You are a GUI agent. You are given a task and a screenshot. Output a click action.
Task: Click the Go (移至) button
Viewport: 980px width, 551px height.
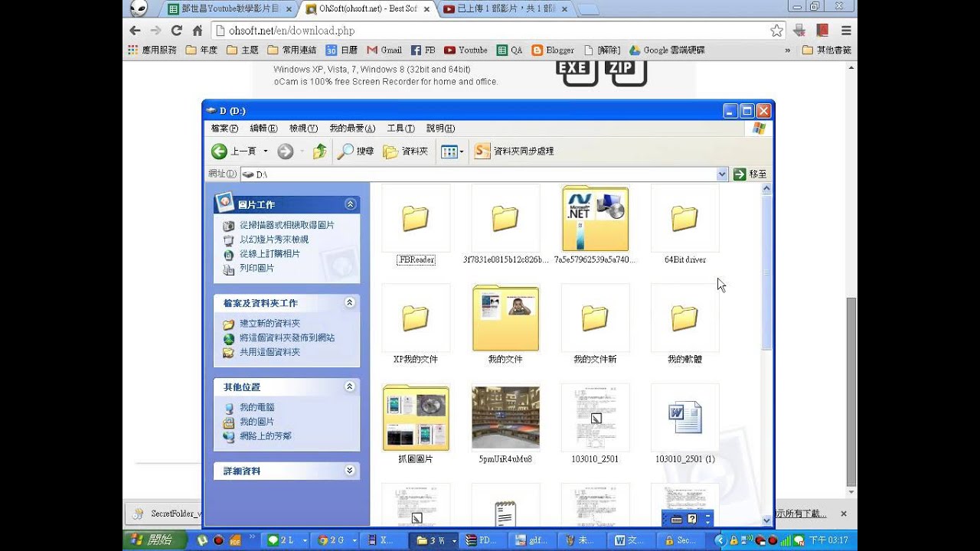tap(750, 174)
